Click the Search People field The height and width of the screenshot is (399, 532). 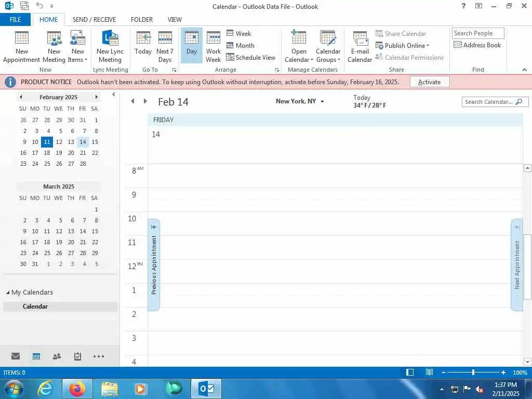478,33
